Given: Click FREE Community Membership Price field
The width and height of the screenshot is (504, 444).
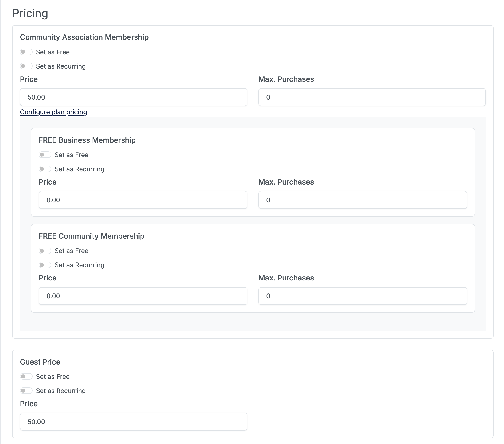Looking at the screenshot, I should (143, 296).
